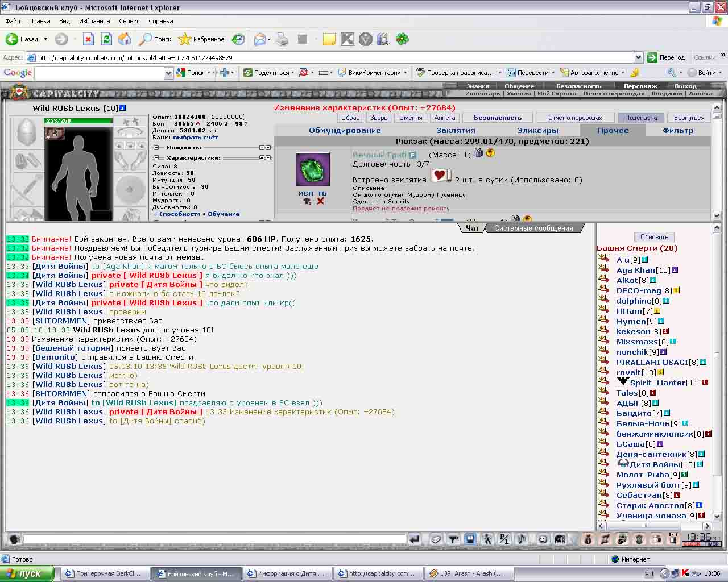Collapse the Характеристики section minus box
The width and height of the screenshot is (728, 582).
tap(156, 157)
